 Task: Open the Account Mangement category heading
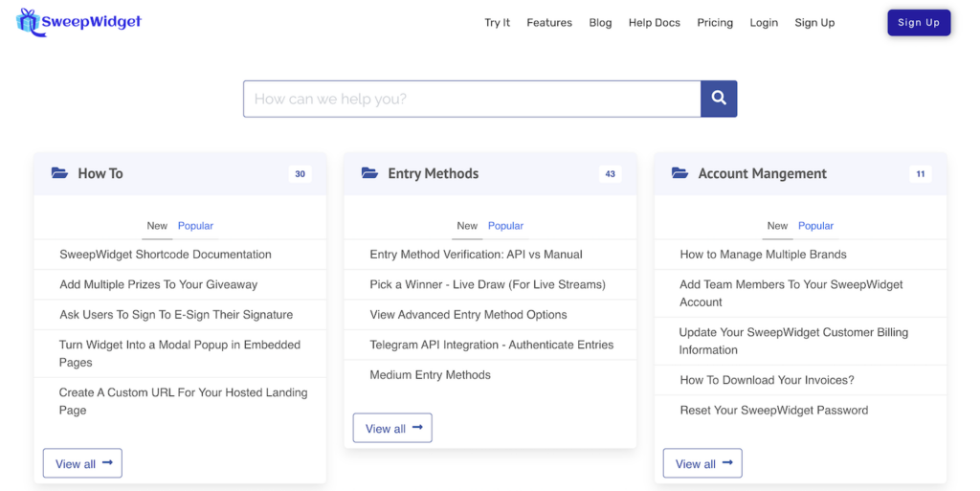click(x=763, y=173)
